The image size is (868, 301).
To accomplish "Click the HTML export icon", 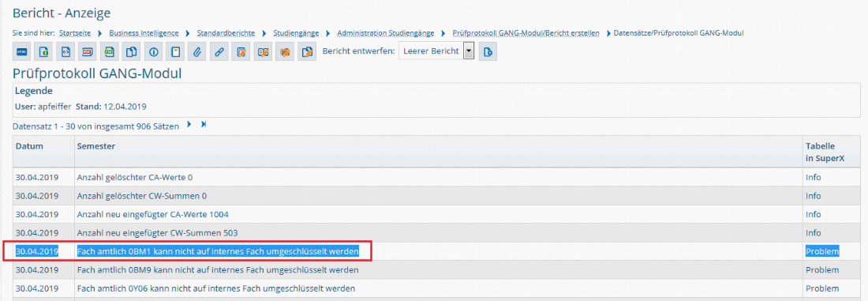I will (21, 51).
